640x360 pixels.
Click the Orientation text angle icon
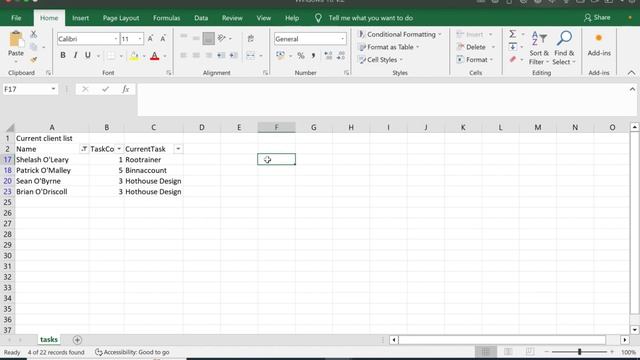tap(222, 38)
